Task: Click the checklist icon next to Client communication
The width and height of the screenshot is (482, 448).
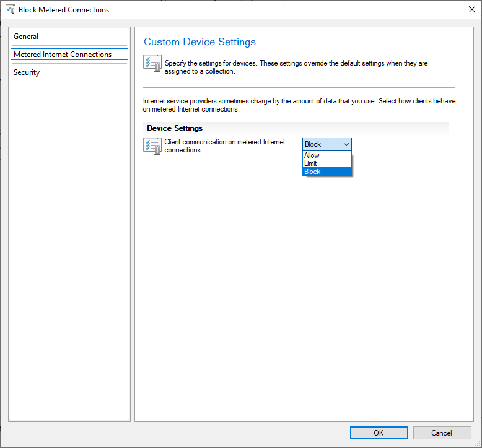Action: pyautogui.click(x=152, y=146)
